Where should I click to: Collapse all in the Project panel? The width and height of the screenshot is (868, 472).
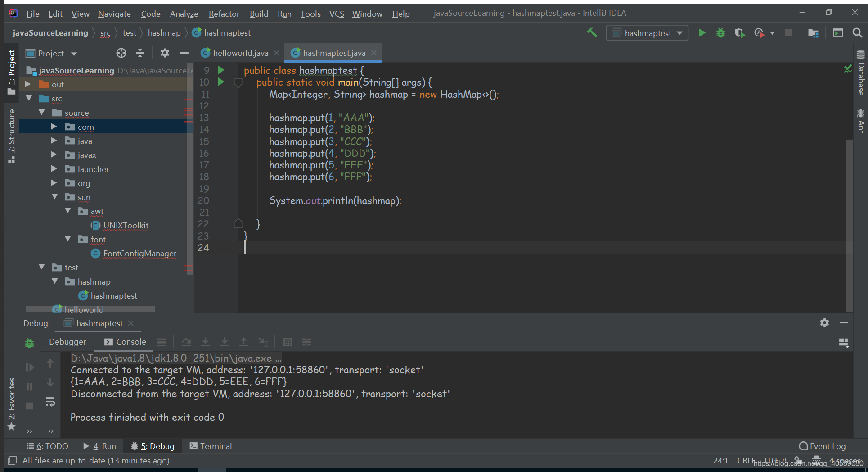[x=140, y=53]
